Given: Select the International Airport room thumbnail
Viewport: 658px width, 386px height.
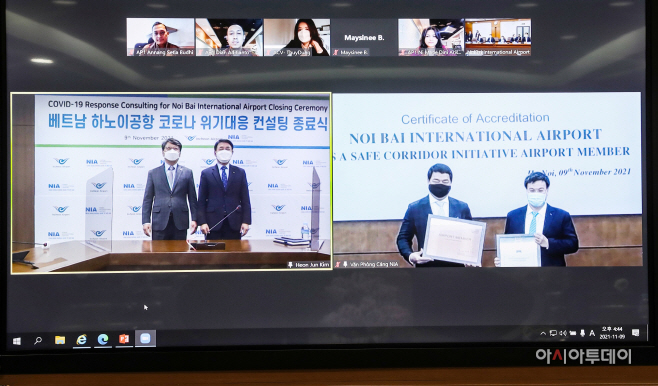Looking at the screenshot, I should click(x=498, y=37).
